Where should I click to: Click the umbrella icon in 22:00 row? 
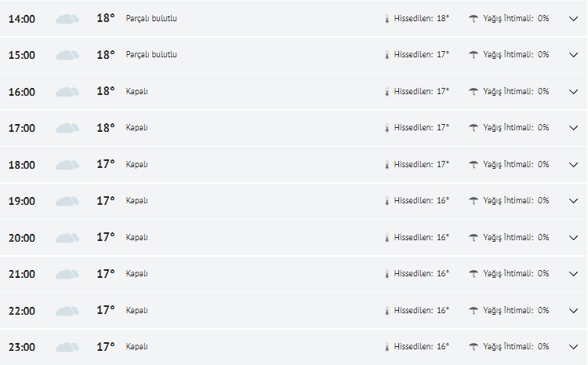click(x=474, y=311)
